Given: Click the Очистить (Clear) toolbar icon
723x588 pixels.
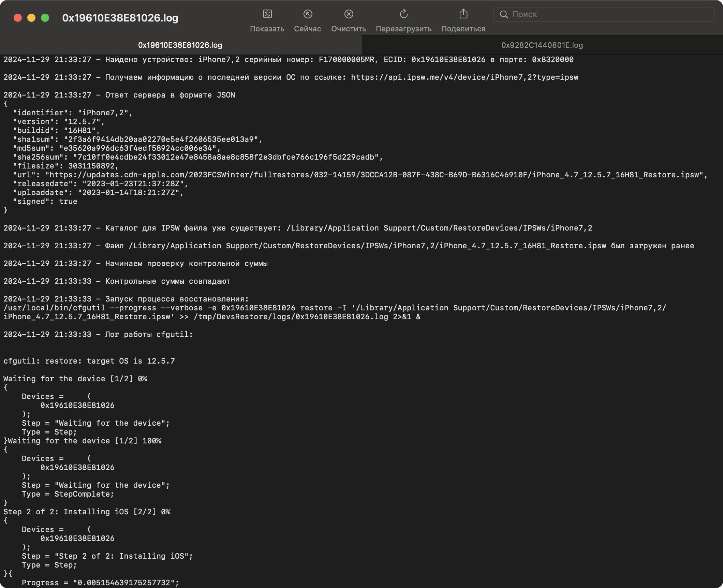Looking at the screenshot, I should (x=349, y=14).
